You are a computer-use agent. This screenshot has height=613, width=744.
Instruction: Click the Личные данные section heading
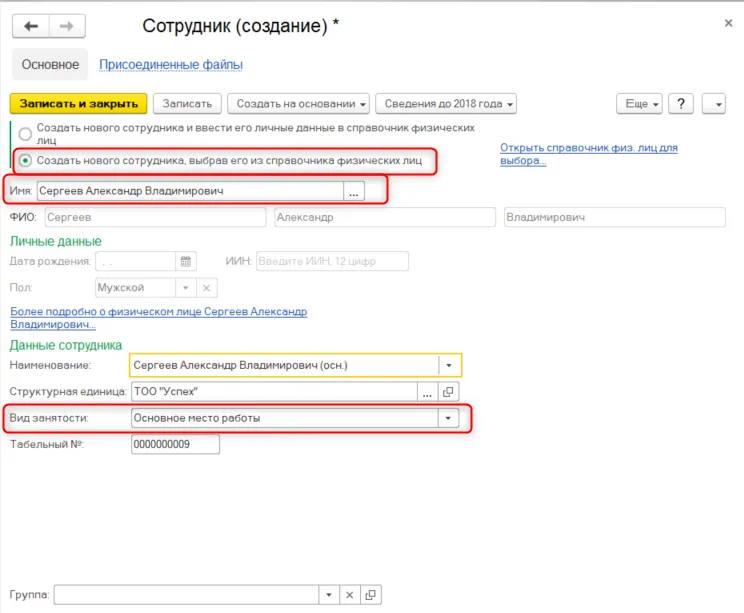(x=56, y=241)
